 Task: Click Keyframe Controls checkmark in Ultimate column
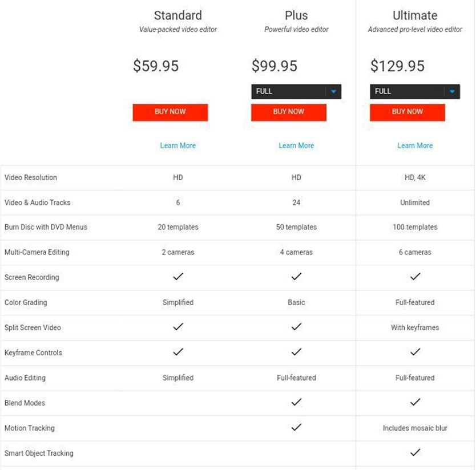(x=415, y=352)
